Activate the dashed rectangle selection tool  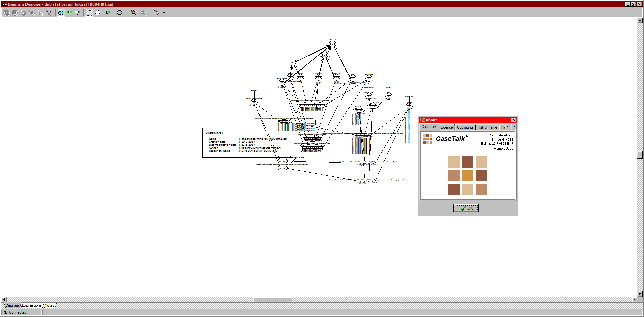89,13
